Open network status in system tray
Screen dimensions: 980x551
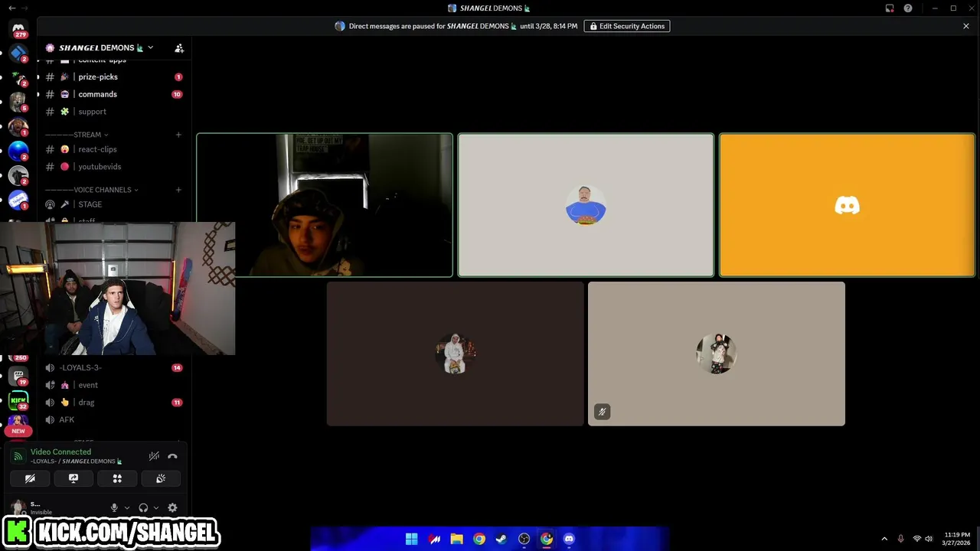click(917, 539)
